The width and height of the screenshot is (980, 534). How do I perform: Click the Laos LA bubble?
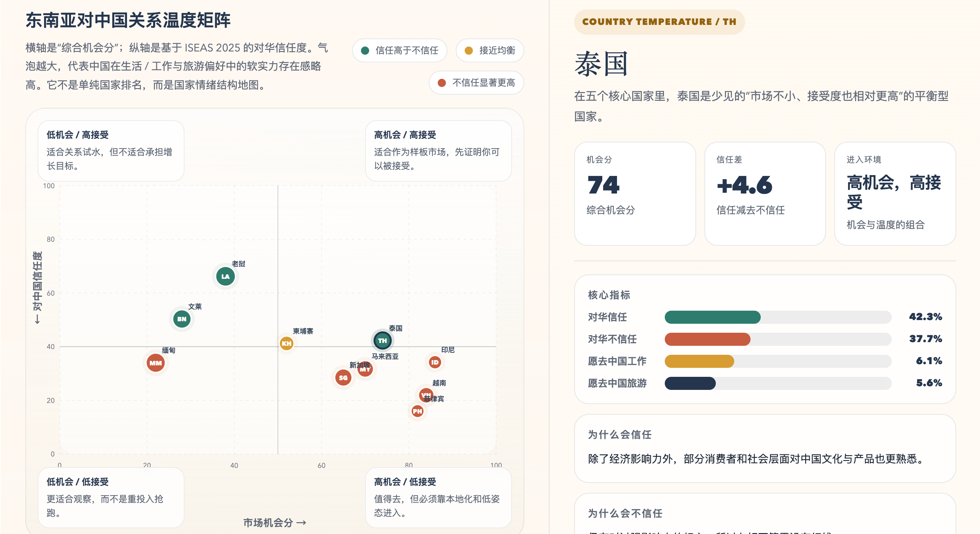pos(225,276)
